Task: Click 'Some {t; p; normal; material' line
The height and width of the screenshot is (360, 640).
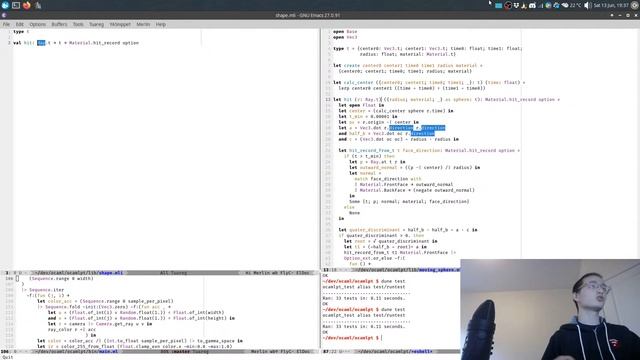Action: (x=409, y=202)
